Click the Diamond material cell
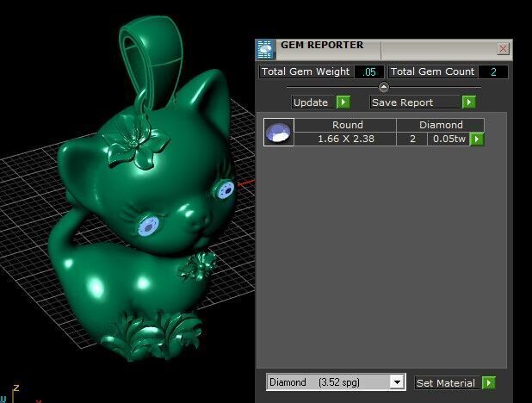 [441, 125]
